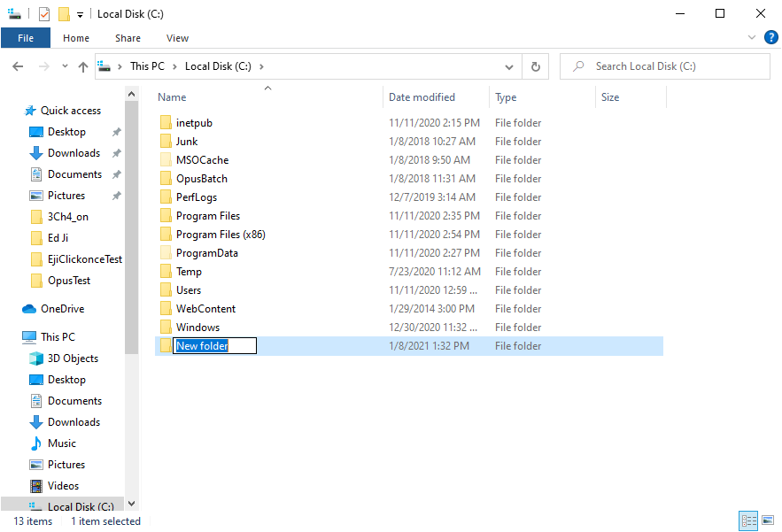Open the Ed Ji folder in sidebar
Image resolution: width=782 pixels, height=532 pixels.
58,238
